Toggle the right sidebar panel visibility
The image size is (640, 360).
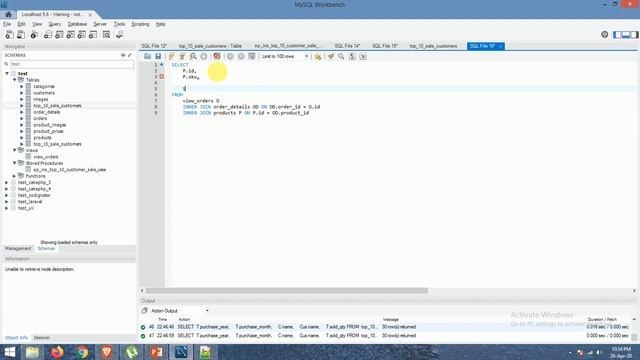click(634, 35)
